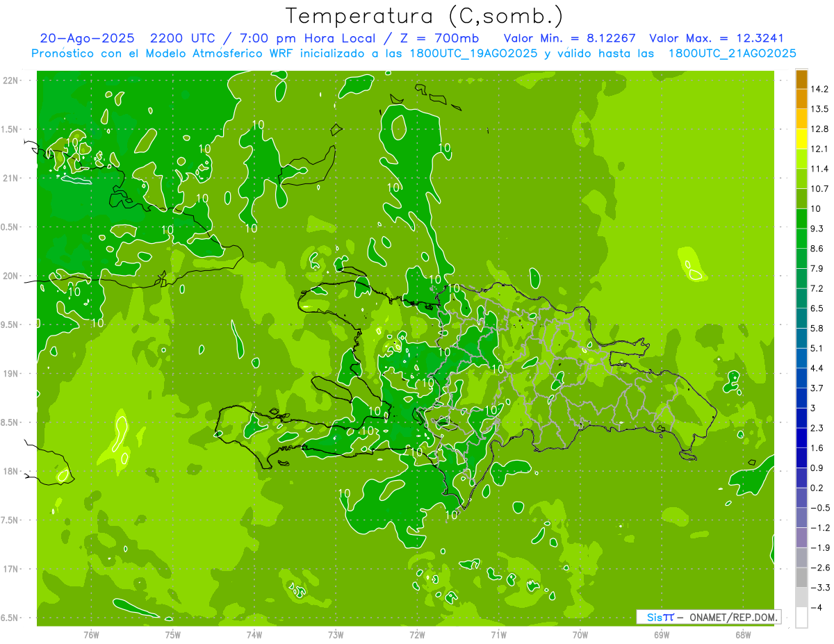This screenshot has height=644, width=834.
Task: Click the '19N' latitude label
Action: (11, 374)
